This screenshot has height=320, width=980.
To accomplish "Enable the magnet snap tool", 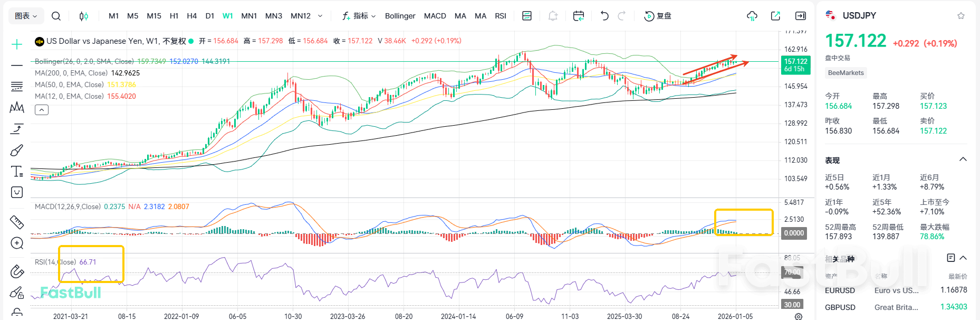I will point(17,271).
